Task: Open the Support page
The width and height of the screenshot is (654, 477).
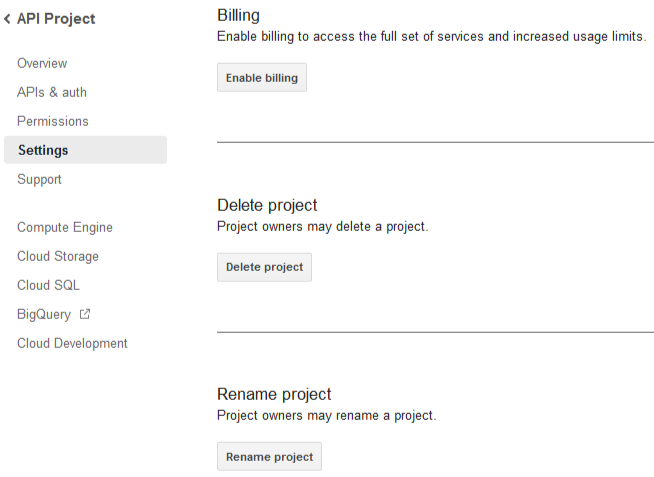Action: point(39,179)
